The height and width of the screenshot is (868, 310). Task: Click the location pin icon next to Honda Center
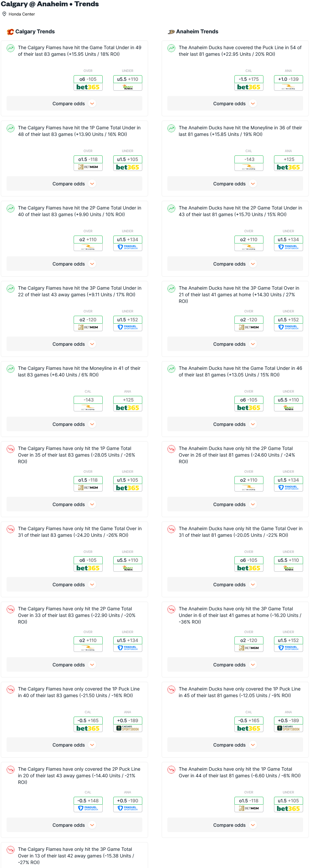point(4,14)
